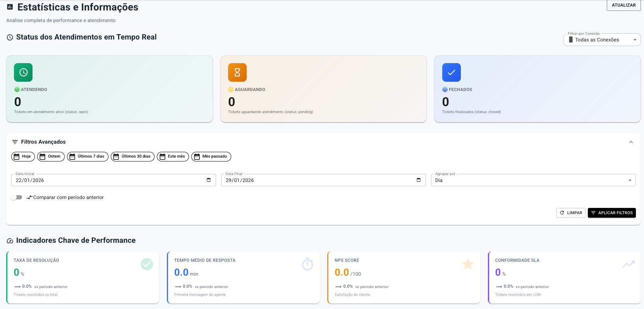
Task: Click 'Satisfação do cliente' text
Action: [352, 295]
